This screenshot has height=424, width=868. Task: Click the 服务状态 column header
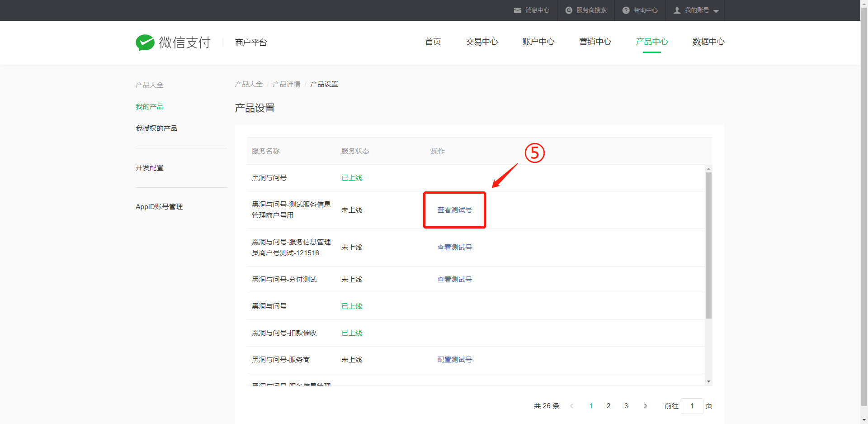355,151
